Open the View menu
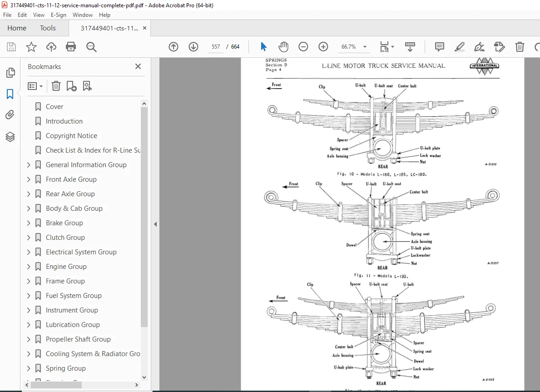Screen dimensions: 540x392 (39, 15)
